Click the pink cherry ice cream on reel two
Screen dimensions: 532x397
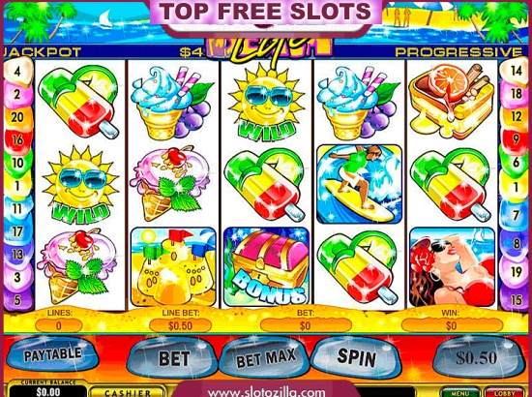[171, 183]
